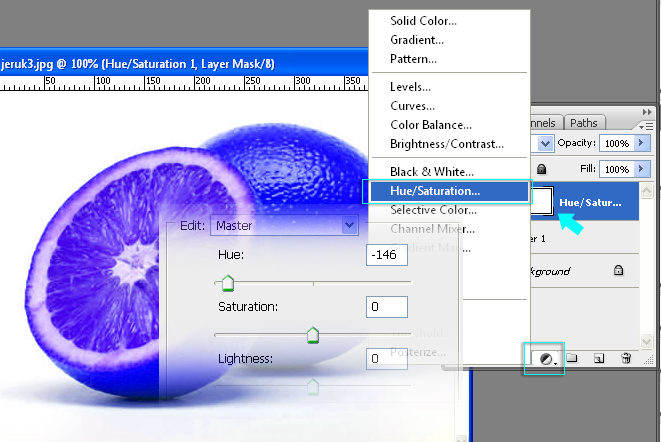Choose Selective Color from the menu
The image size is (661, 442).
pos(433,210)
